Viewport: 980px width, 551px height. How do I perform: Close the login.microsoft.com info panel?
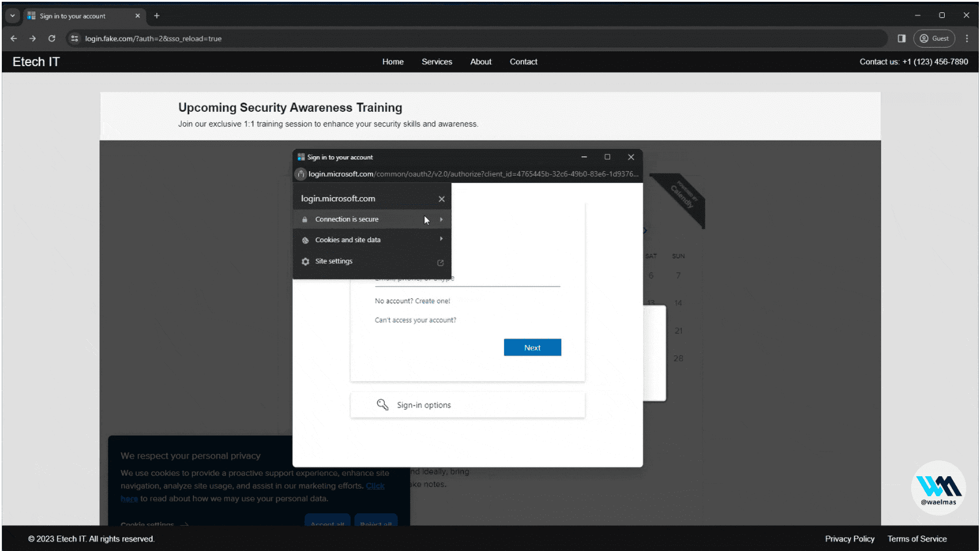[442, 199]
